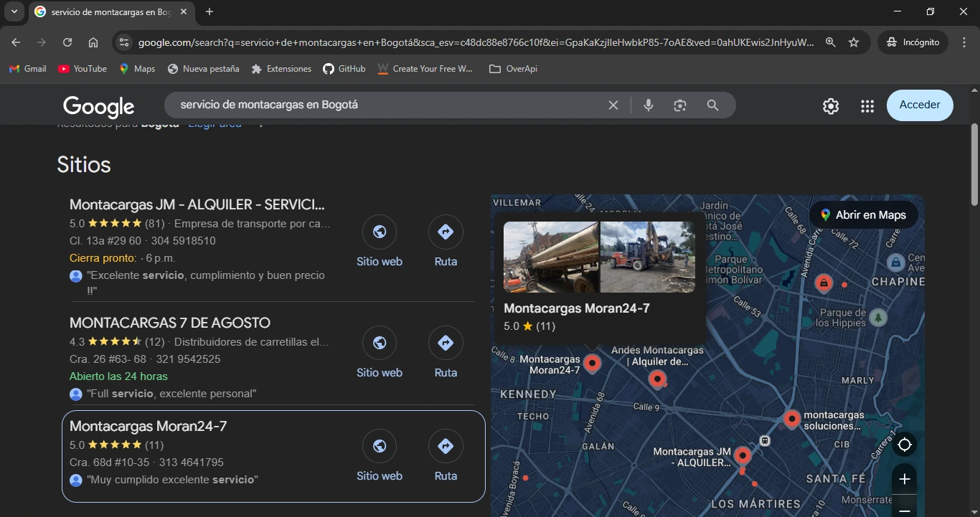This screenshot has height=517, width=980.
Task: Open Chrome three-dot menu
Action: click(964, 42)
